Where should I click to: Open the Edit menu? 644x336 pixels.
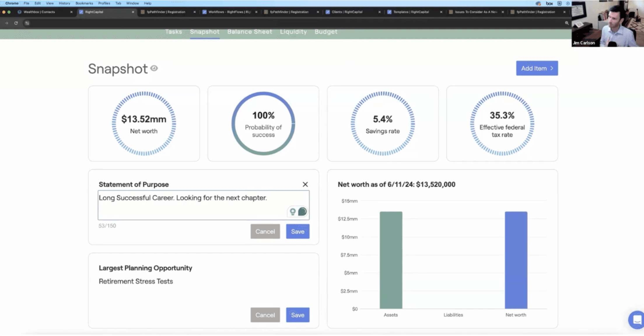(x=38, y=3)
